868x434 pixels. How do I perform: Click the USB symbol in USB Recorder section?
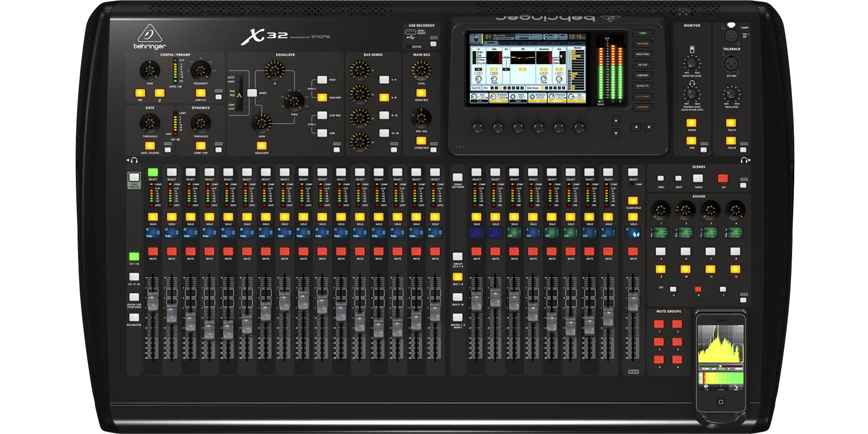(410, 37)
